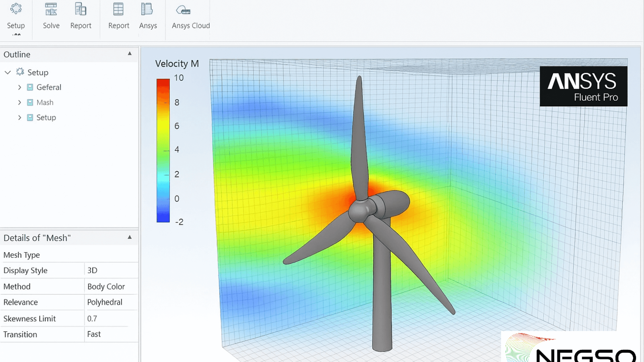Click the Geferal node icon in tree

tap(30, 87)
